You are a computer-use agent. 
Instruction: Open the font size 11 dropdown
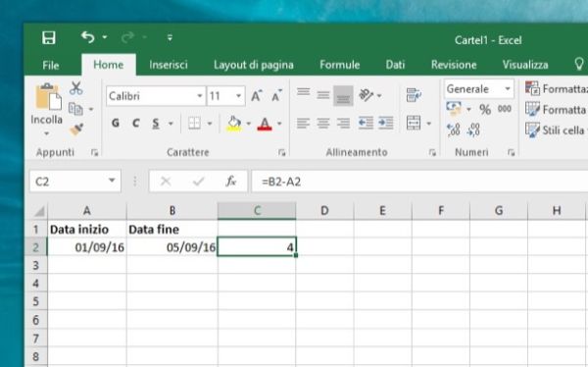(x=238, y=96)
